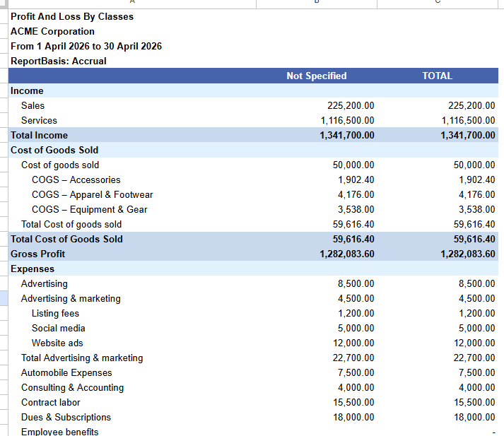Click the 'ReportBasis: Accrual' cell

tap(132, 61)
